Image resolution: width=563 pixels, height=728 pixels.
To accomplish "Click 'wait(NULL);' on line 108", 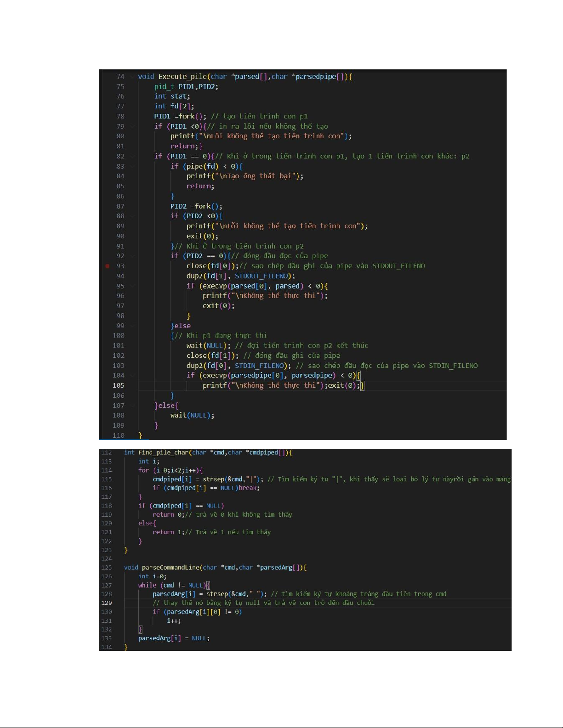I will click(x=192, y=415).
